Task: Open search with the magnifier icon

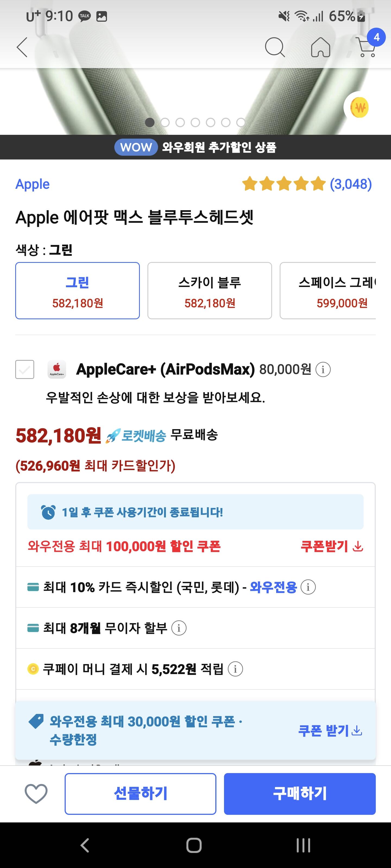Action: 275,47
